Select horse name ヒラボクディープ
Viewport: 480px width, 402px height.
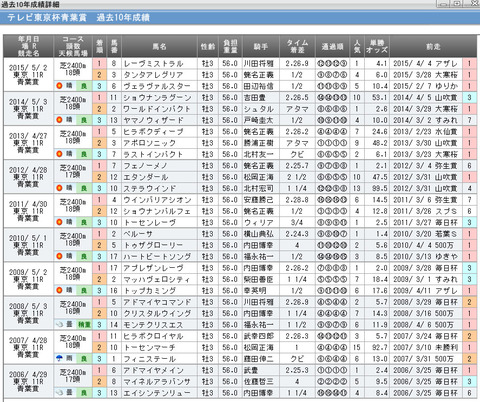153,132
